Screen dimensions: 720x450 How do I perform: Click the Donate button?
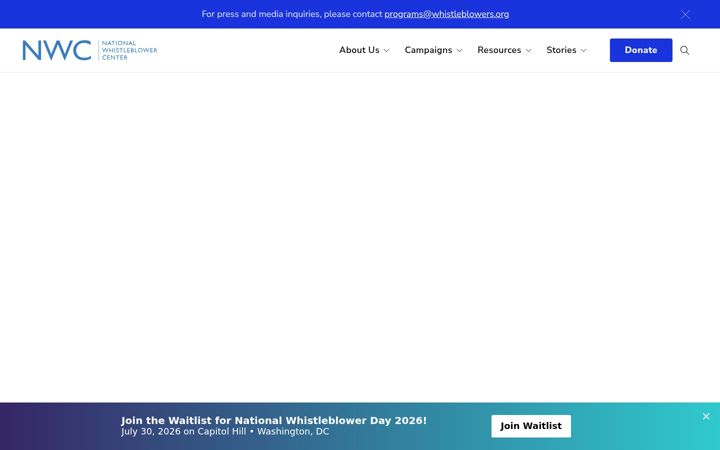(x=641, y=50)
